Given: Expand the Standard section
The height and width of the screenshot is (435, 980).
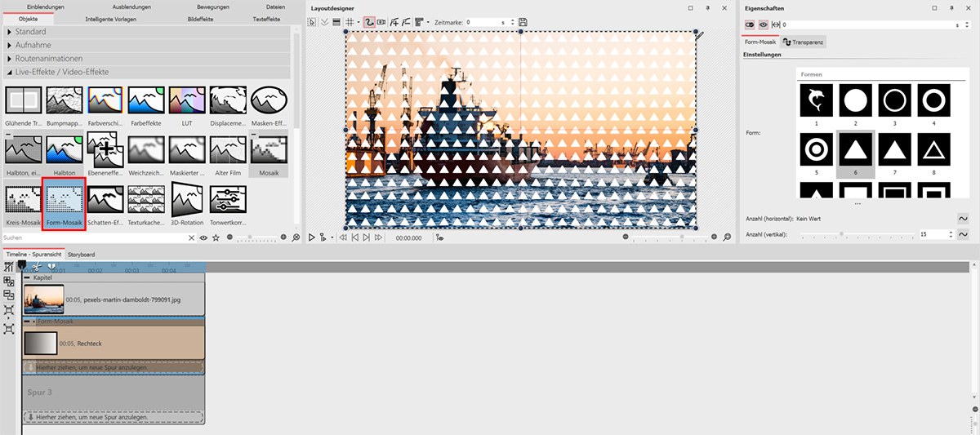Looking at the screenshot, I should [x=10, y=32].
